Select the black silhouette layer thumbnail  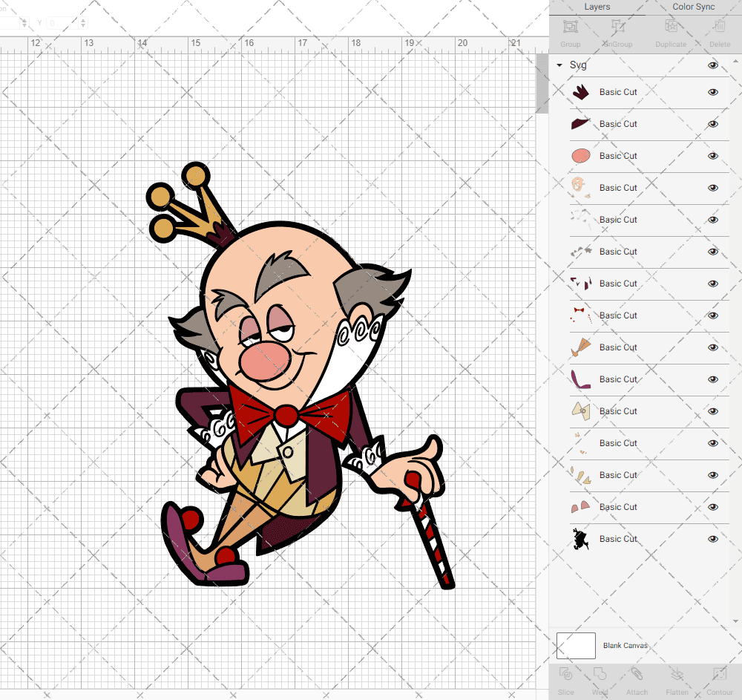coord(581,539)
